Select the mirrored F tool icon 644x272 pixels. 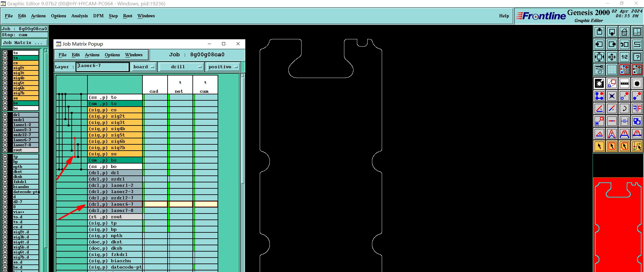[637, 108]
